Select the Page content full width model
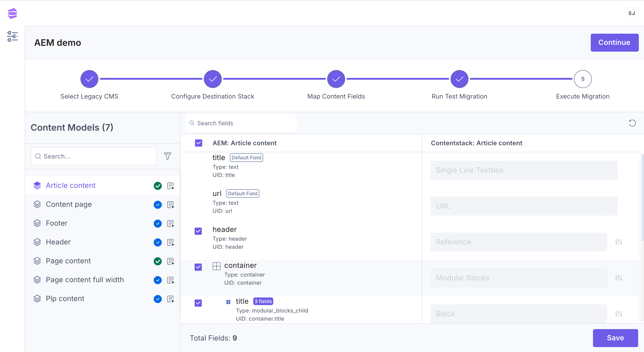 pyautogui.click(x=85, y=280)
